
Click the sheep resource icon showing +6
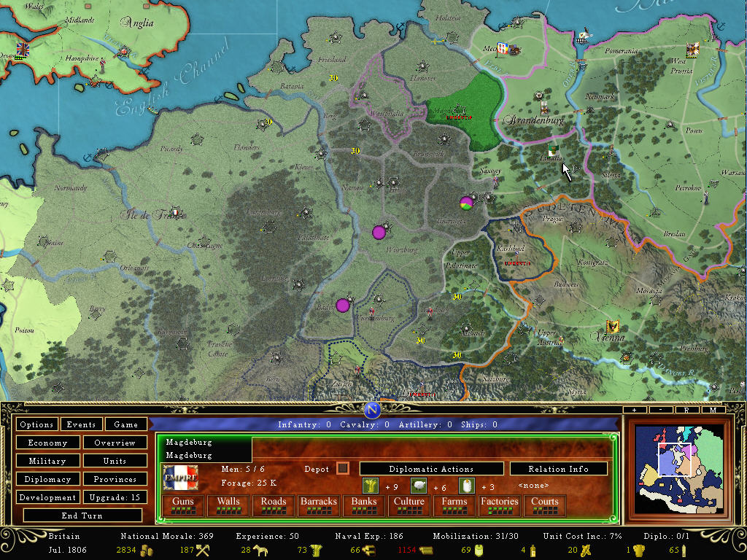(x=418, y=486)
